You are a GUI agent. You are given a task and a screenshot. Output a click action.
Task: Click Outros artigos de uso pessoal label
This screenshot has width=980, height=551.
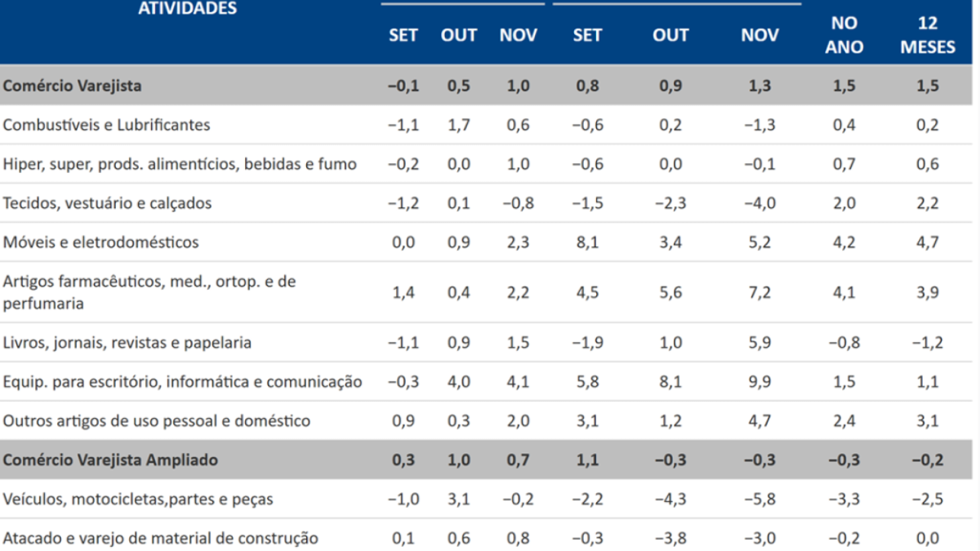click(157, 421)
